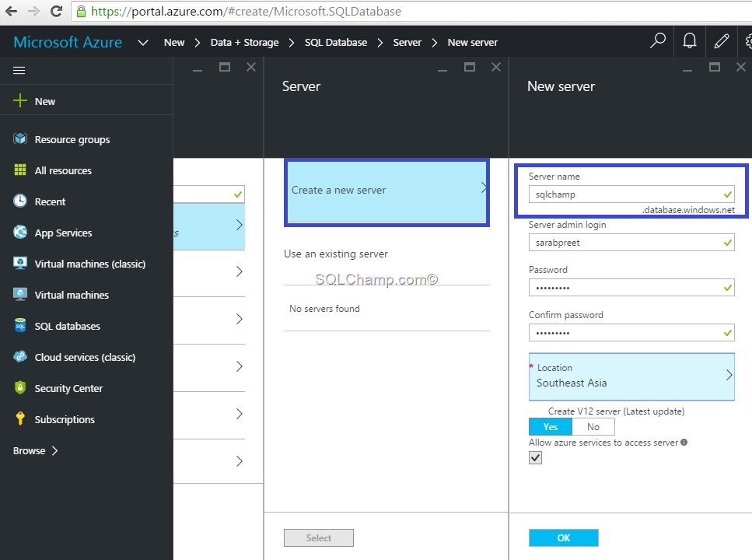Click info icon next to Allow azure services
Image resolution: width=752 pixels, height=560 pixels.
(684, 442)
